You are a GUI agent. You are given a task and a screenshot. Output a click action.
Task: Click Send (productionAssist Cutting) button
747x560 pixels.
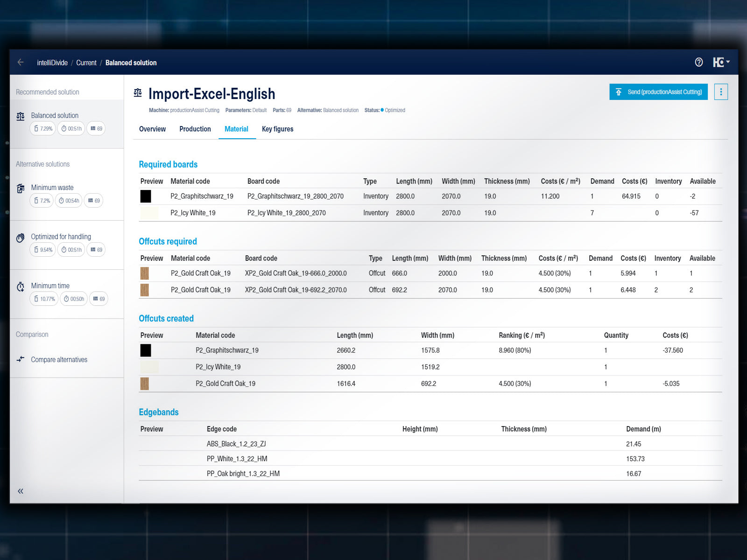click(x=658, y=92)
